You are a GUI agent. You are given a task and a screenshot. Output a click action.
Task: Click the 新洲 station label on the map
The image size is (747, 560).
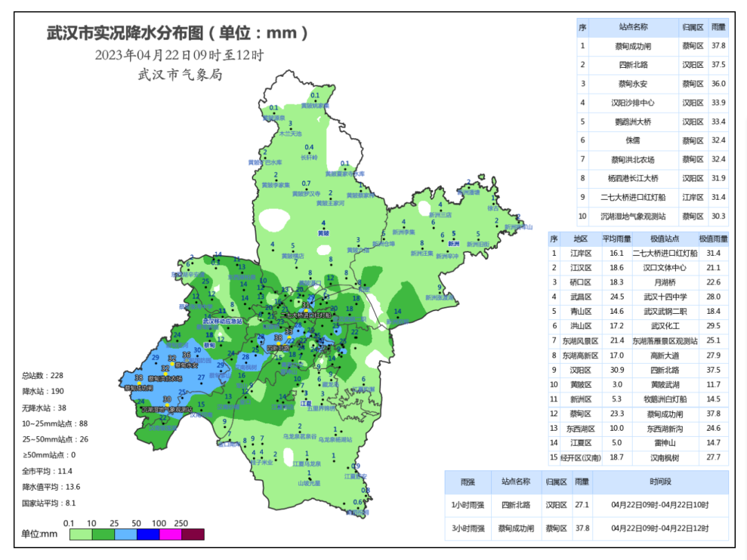(x=454, y=244)
